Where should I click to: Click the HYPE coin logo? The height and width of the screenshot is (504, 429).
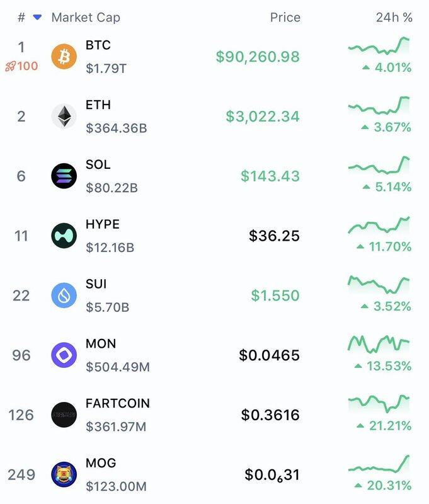pyautogui.click(x=64, y=236)
